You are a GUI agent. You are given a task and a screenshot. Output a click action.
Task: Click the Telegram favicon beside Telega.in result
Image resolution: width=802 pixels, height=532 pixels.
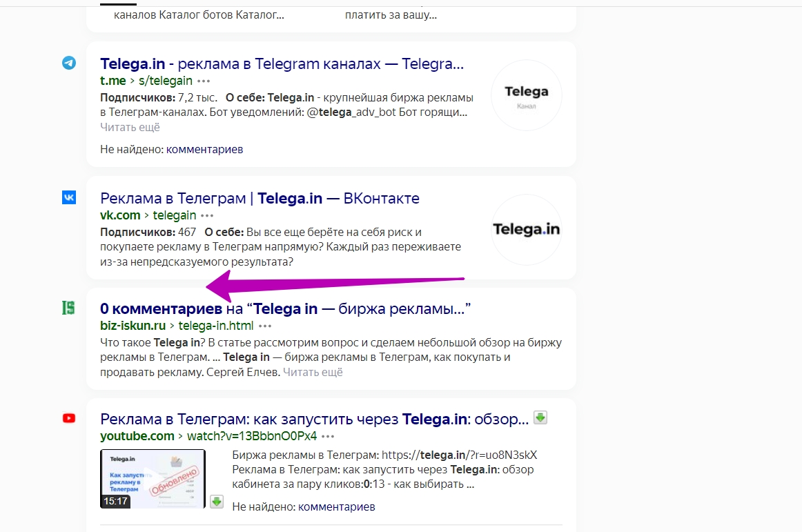(x=69, y=63)
